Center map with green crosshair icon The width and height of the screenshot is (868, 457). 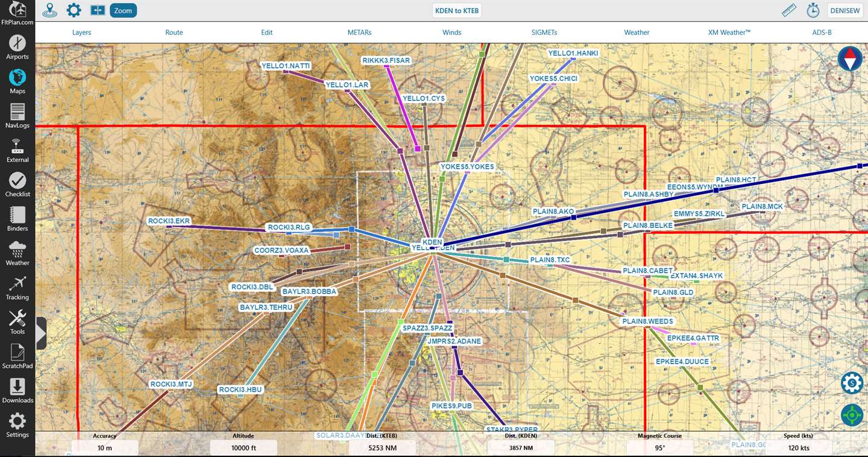click(x=852, y=415)
